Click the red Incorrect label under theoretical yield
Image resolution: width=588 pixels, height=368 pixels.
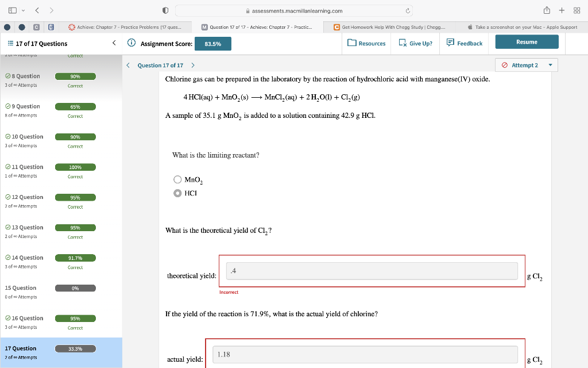[x=229, y=292]
